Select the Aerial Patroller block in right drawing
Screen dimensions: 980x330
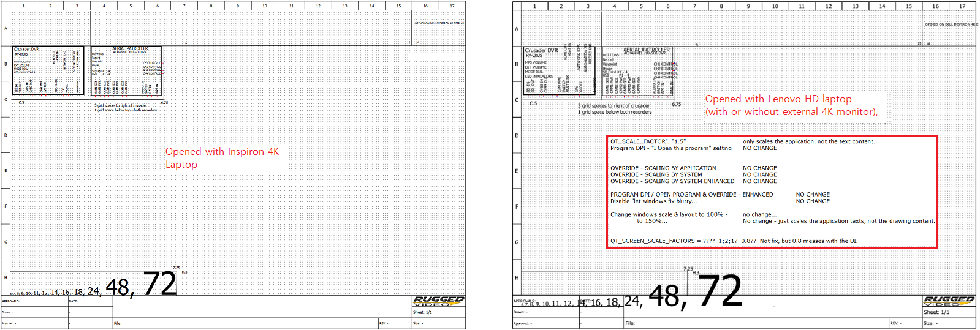(x=640, y=72)
